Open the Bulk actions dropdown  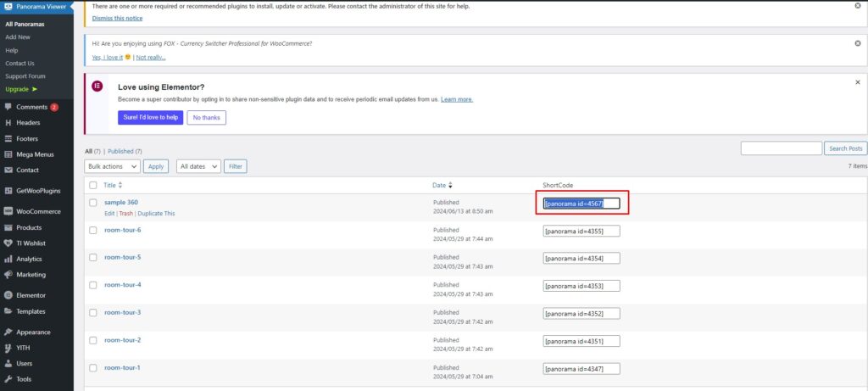click(112, 166)
